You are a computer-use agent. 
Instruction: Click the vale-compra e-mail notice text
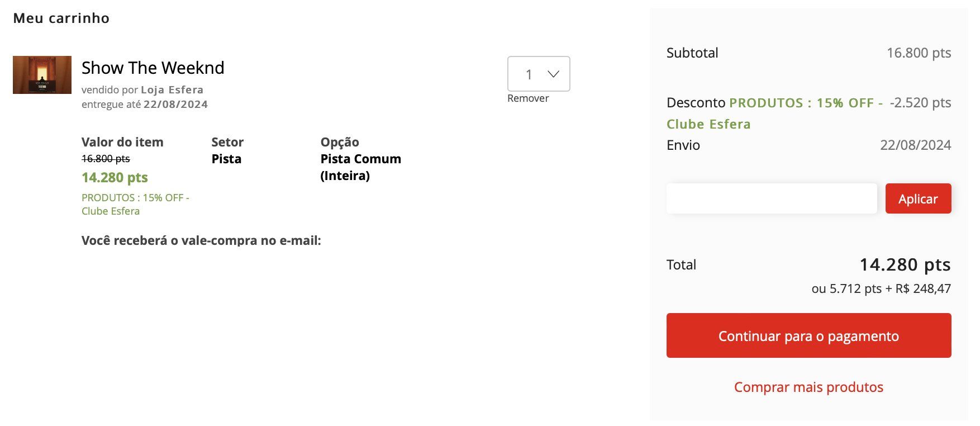[201, 241]
